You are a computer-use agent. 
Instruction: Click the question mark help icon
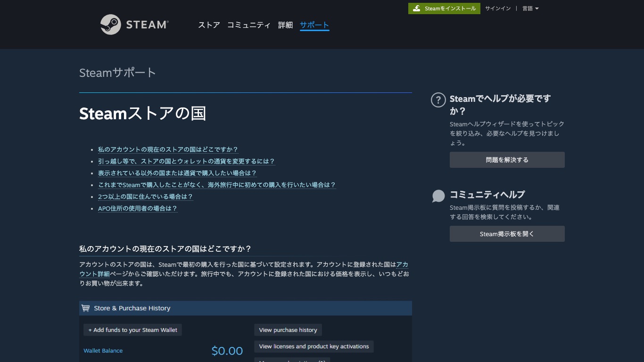click(438, 100)
